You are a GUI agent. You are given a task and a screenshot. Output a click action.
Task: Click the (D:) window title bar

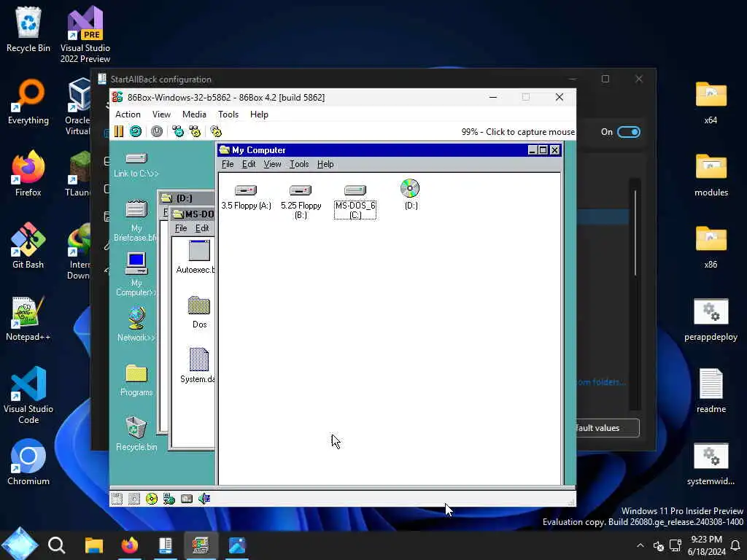(187, 198)
